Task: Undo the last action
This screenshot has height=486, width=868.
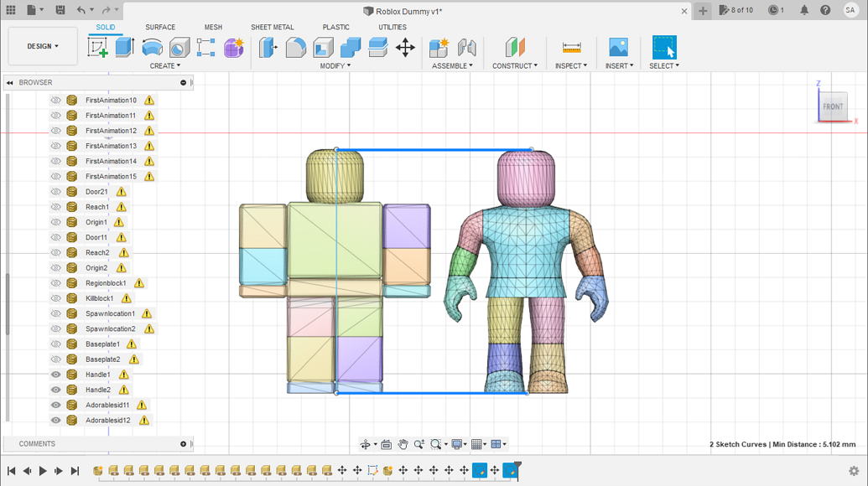Action: point(81,10)
